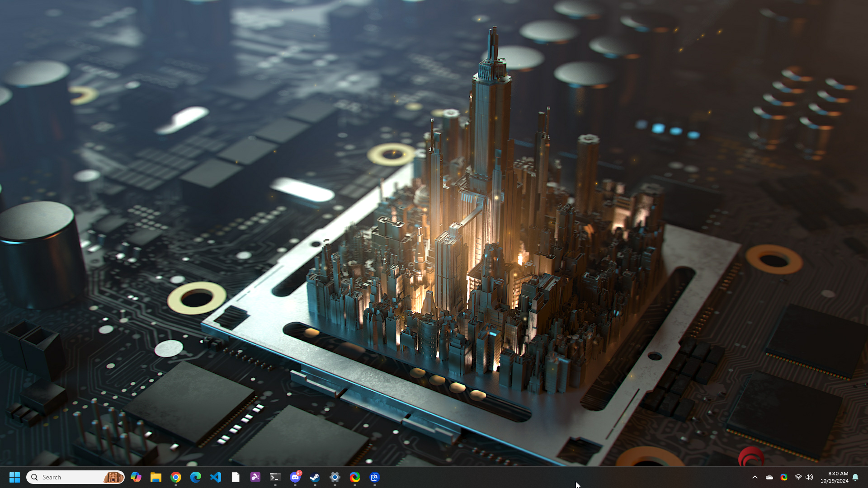Open the volume speaker control
Image resolution: width=868 pixels, height=488 pixels.
[809, 477]
